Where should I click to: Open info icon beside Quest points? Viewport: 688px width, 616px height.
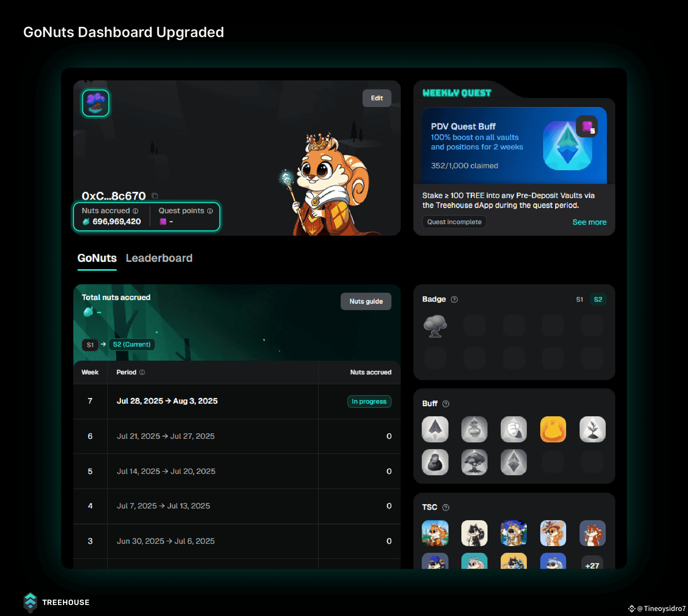tap(210, 211)
